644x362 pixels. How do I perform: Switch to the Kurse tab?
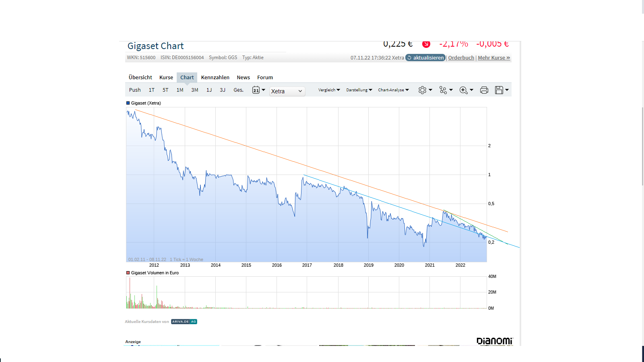(x=166, y=78)
